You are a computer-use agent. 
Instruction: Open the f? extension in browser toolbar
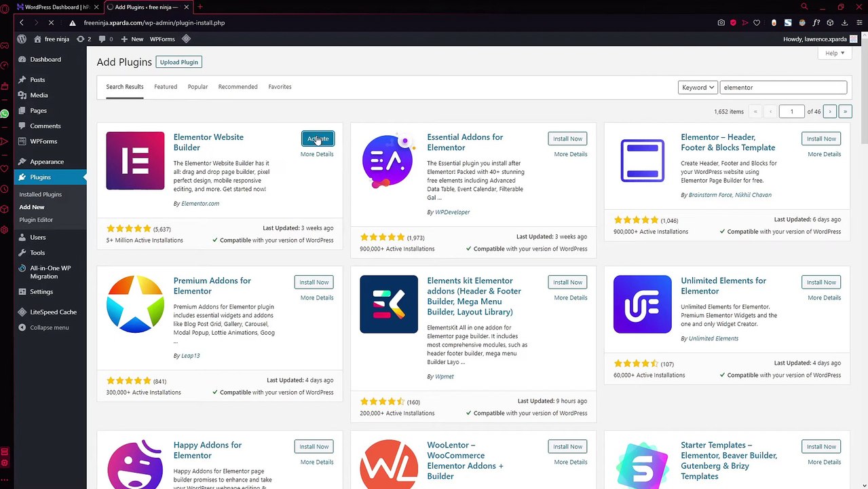pos(817,22)
